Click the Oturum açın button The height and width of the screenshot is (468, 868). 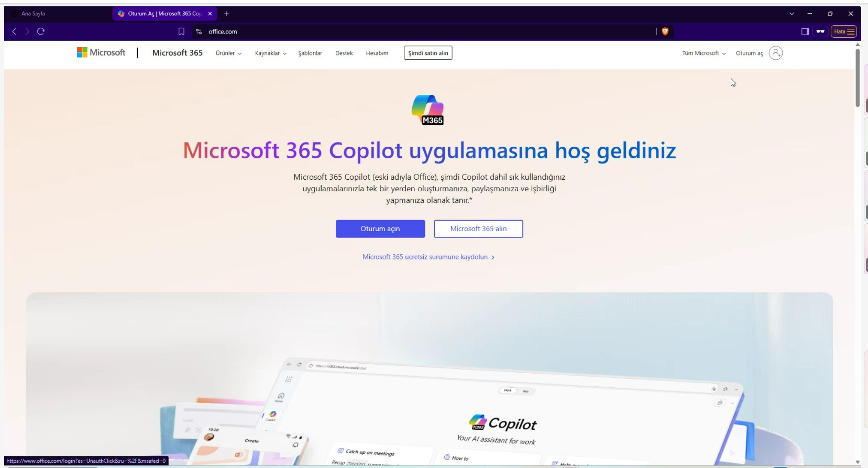[x=380, y=228]
